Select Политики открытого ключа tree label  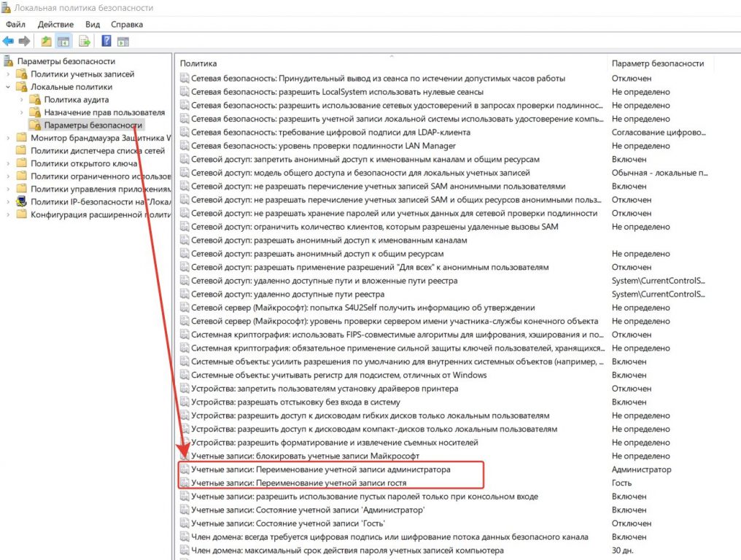(x=84, y=163)
